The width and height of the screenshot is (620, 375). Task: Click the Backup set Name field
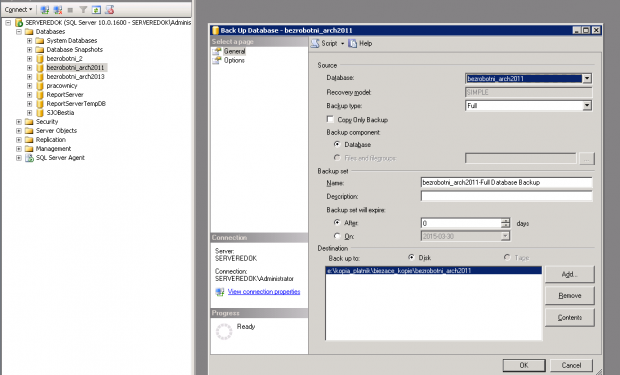click(507, 182)
